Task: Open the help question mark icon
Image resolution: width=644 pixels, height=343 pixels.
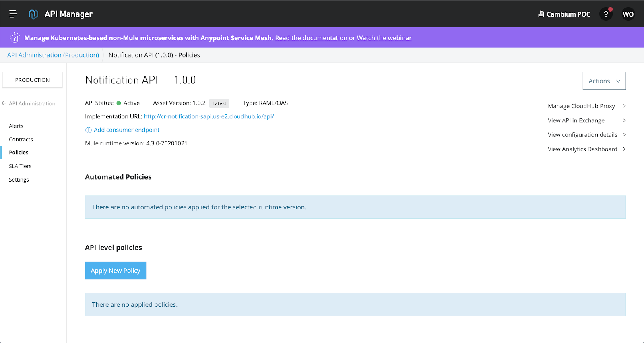Action: click(x=606, y=14)
